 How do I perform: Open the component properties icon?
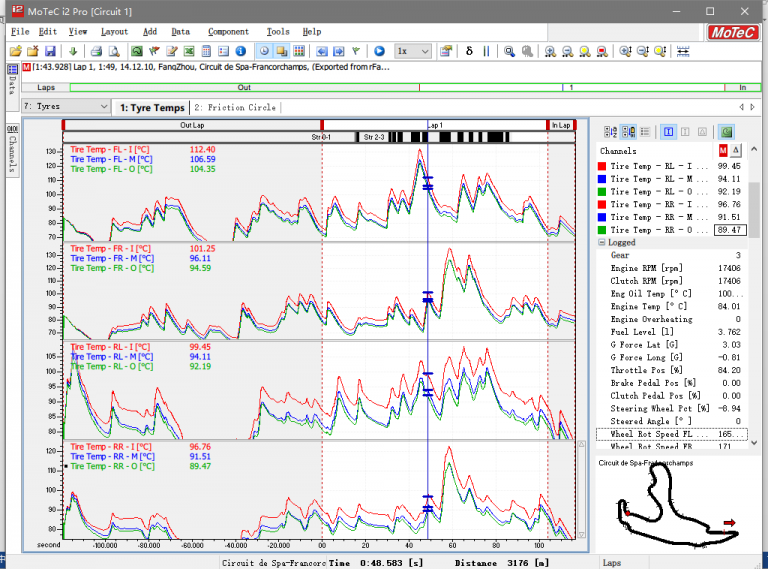(x=446, y=51)
